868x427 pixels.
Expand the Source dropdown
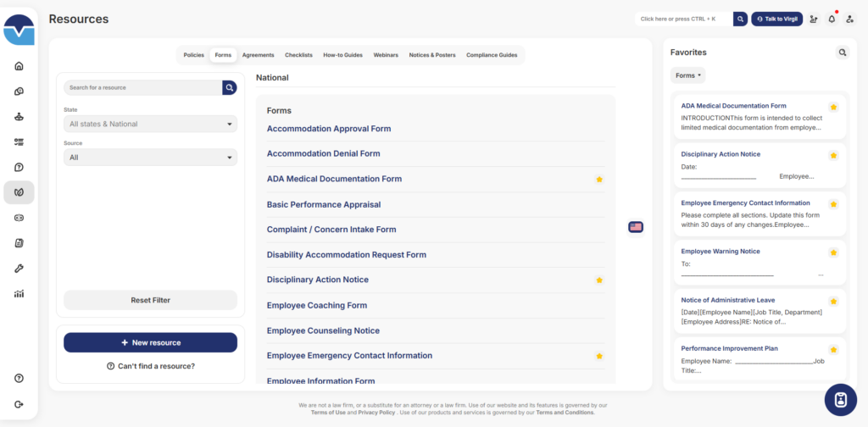tap(150, 158)
